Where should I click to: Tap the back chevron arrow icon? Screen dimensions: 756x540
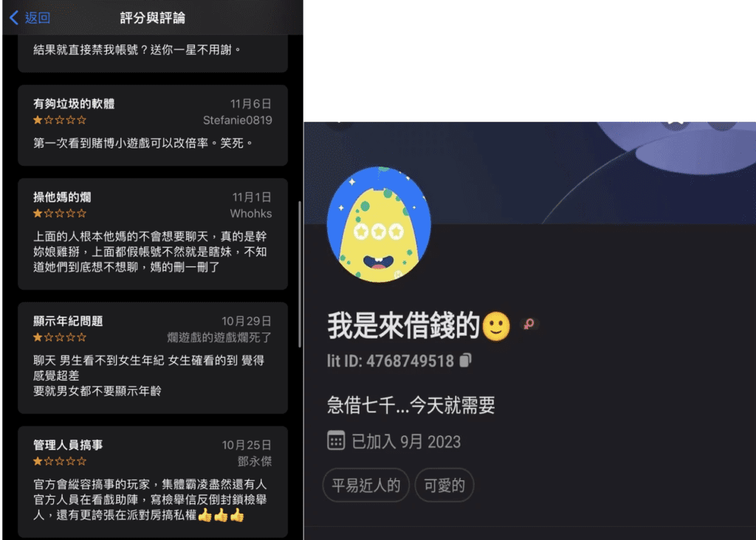click(14, 18)
